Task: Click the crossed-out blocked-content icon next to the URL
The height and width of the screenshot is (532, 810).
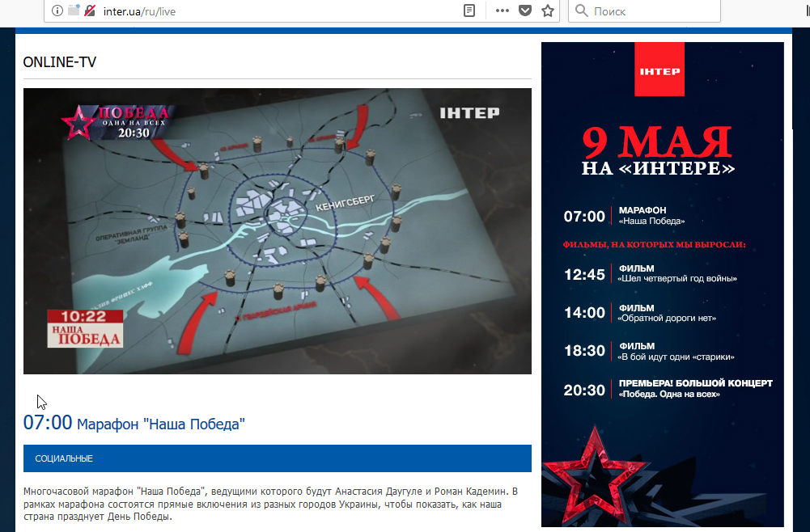Action: coord(90,11)
